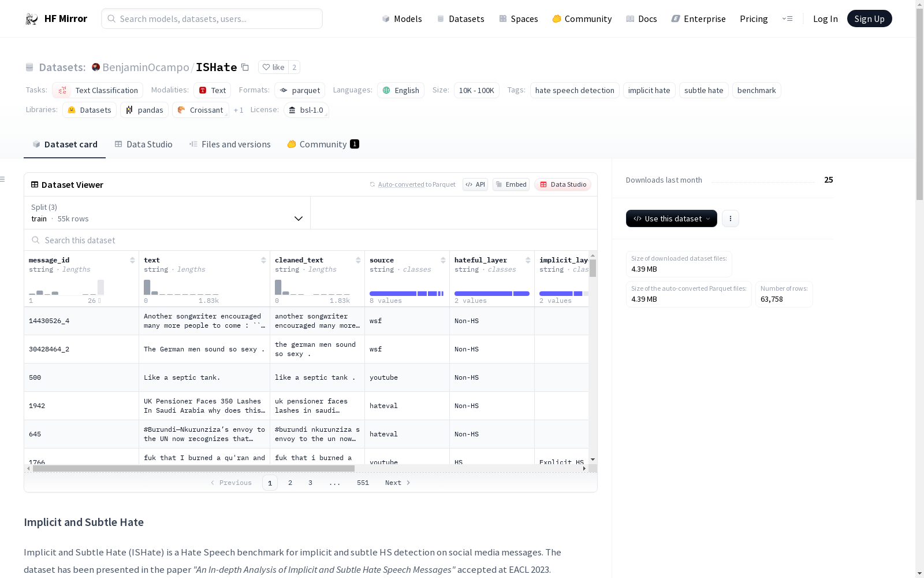Click the BenjaminOcampo author name link
924x578 pixels.
[146, 67]
